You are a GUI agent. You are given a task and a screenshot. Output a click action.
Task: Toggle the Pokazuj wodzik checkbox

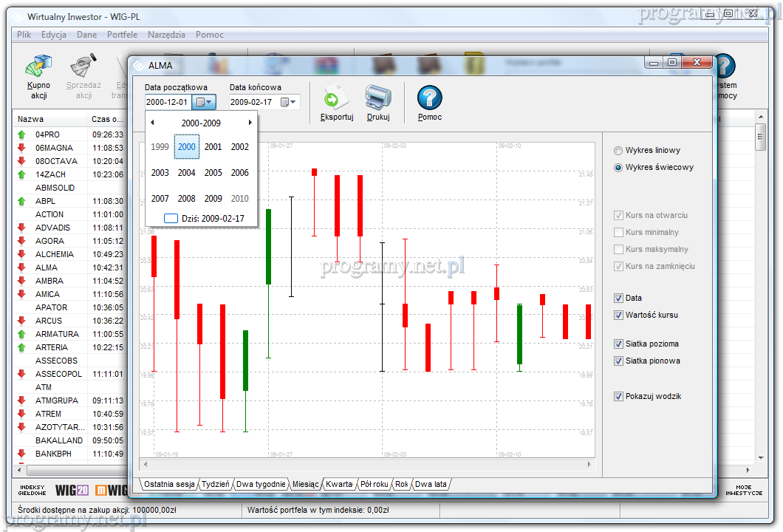tap(618, 397)
